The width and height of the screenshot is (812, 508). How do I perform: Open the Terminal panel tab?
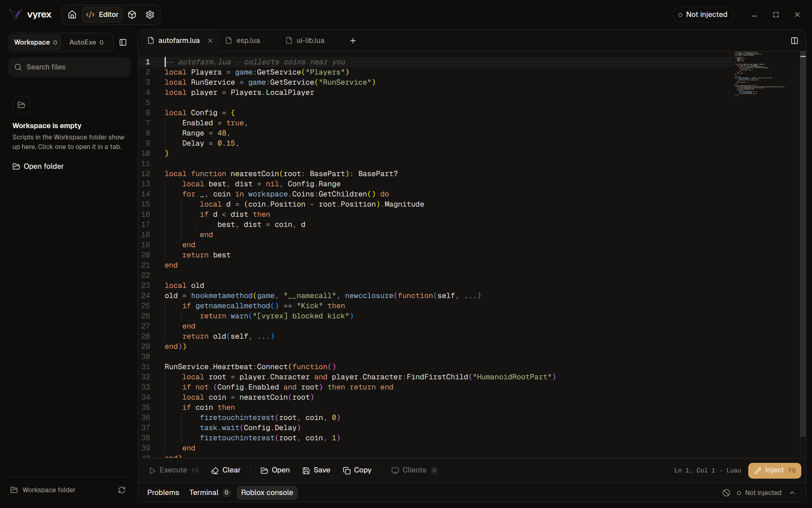point(210,492)
